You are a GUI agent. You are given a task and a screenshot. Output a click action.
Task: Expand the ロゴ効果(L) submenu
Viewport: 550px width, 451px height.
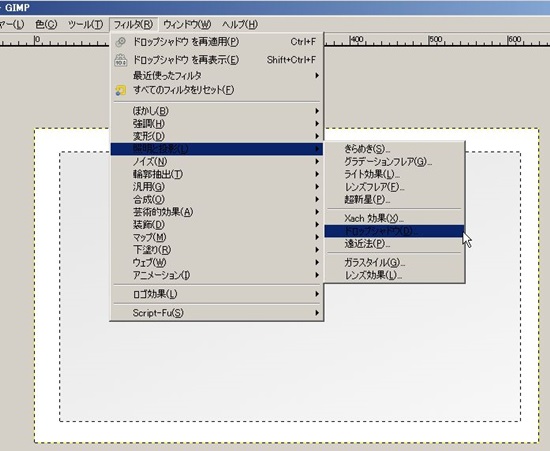tap(216, 294)
